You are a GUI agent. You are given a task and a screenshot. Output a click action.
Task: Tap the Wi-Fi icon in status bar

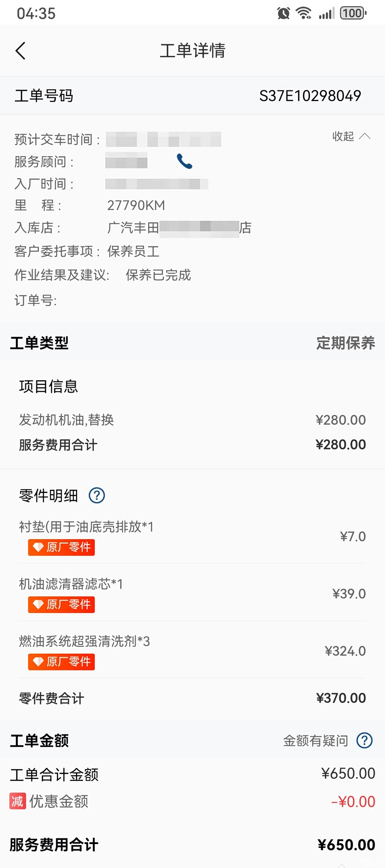(x=304, y=13)
